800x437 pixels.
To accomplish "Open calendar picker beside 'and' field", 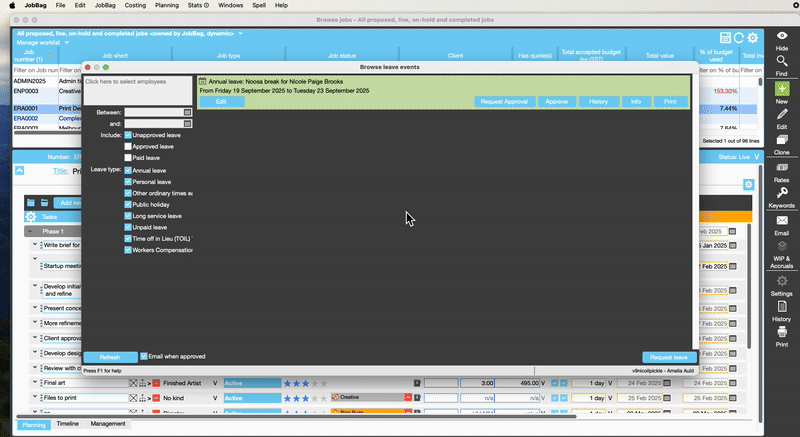I will pos(187,123).
